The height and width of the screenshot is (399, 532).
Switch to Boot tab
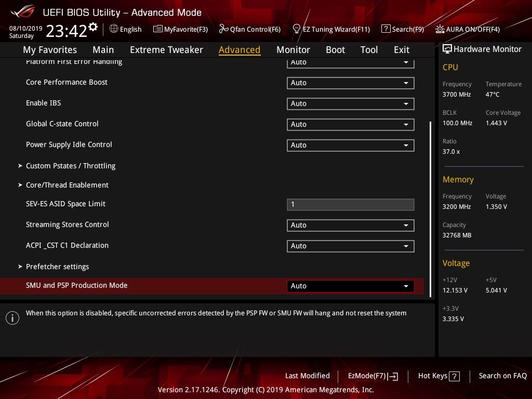pos(335,50)
